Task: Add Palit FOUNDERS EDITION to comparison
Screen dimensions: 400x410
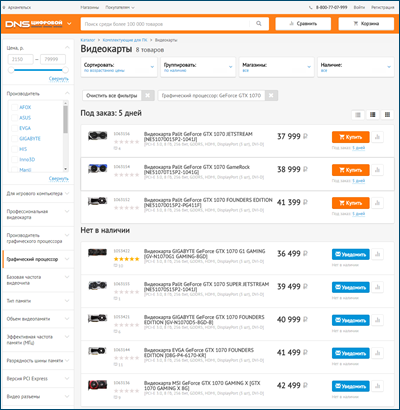Action: click(377, 203)
